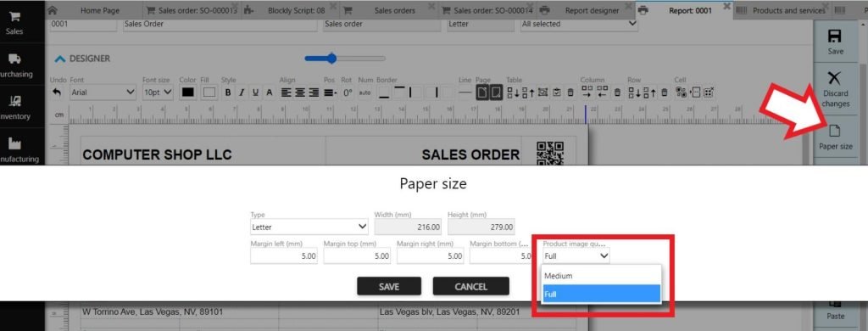The height and width of the screenshot is (331, 868).
Task: Insert table above via Table group
Action: [x=528, y=93]
